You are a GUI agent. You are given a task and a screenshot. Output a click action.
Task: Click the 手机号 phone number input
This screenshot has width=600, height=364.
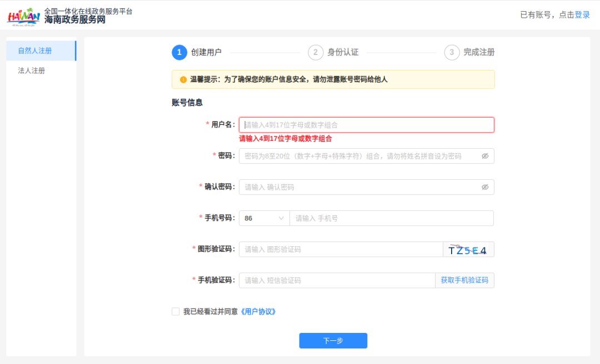point(391,218)
